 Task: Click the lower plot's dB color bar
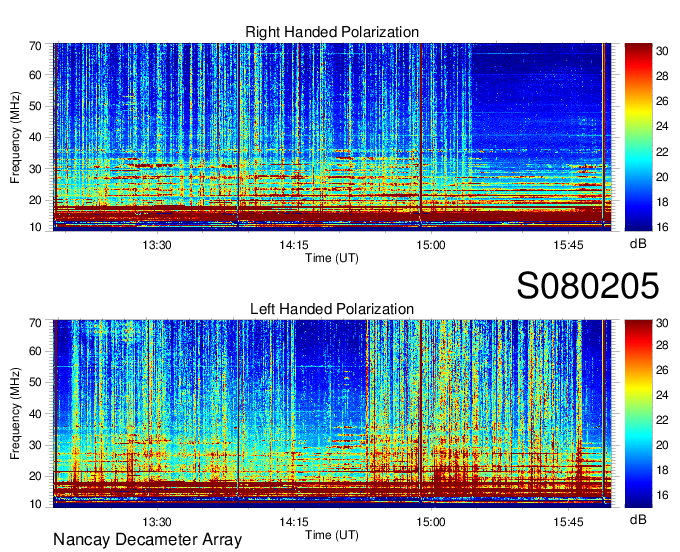click(638, 414)
